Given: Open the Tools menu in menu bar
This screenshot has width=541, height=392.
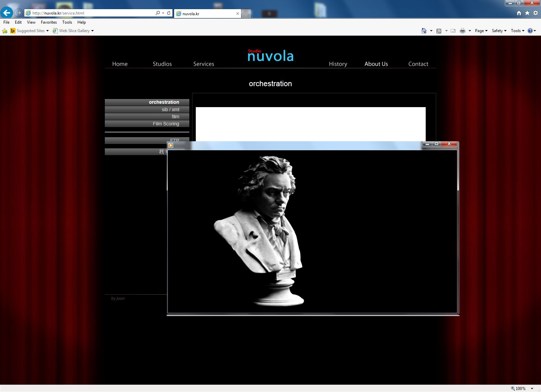Looking at the screenshot, I should pos(67,22).
